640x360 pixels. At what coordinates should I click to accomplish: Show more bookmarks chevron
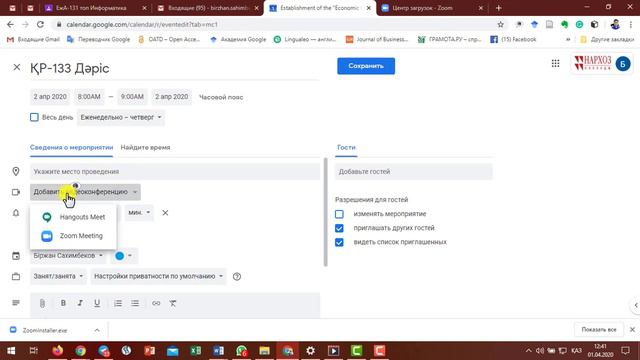tap(568, 40)
